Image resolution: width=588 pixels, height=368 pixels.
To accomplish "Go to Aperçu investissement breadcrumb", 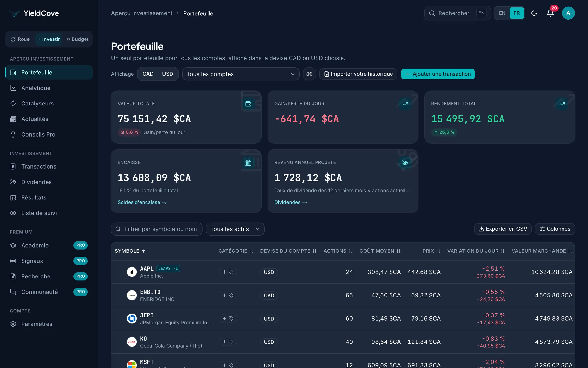I will 142,13.
